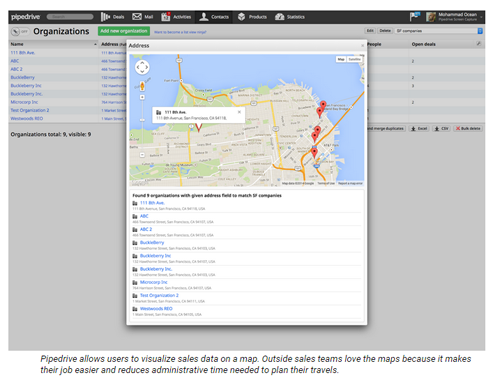Click the flag notifications icon
The width and height of the screenshot is (493, 380).
tap(415, 16)
